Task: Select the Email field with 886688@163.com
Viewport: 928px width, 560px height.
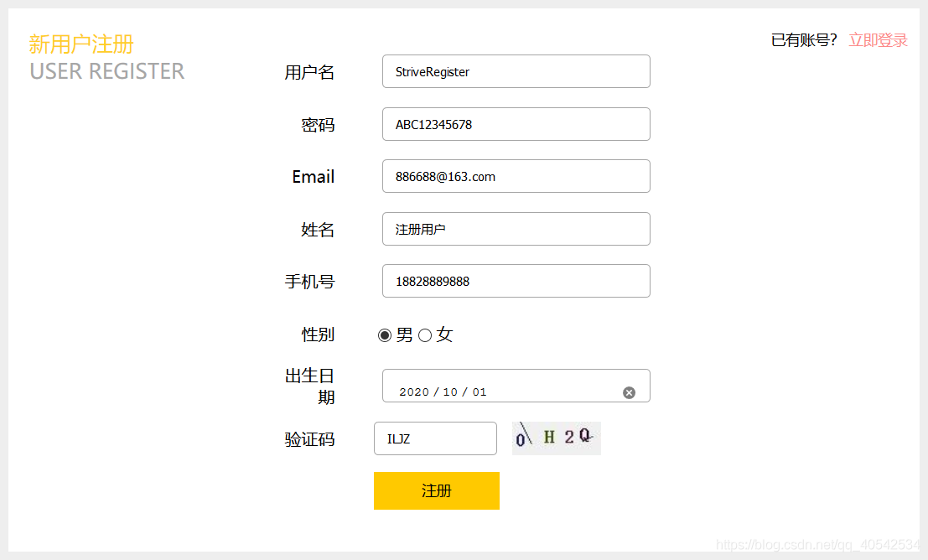Action: point(516,176)
